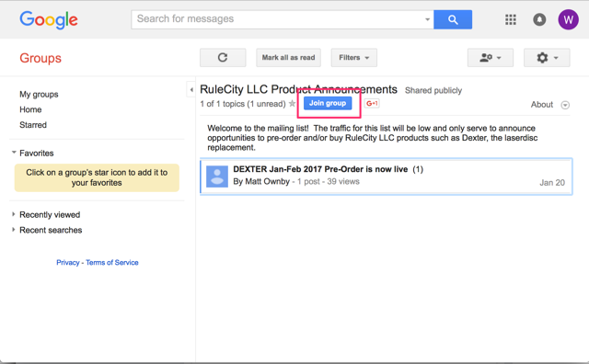Viewport: 589px width, 364px height.
Task: Open the search options dropdown arrow
Action: (427, 19)
